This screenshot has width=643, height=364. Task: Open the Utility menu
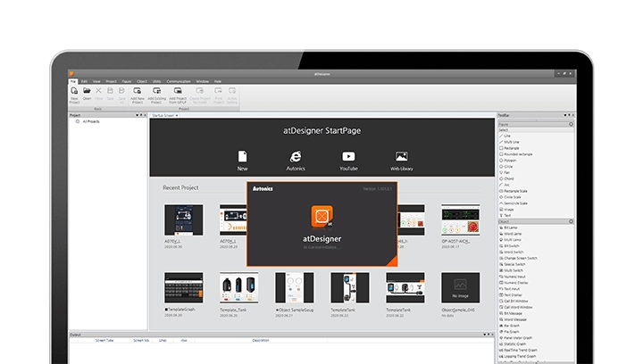[156, 80]
